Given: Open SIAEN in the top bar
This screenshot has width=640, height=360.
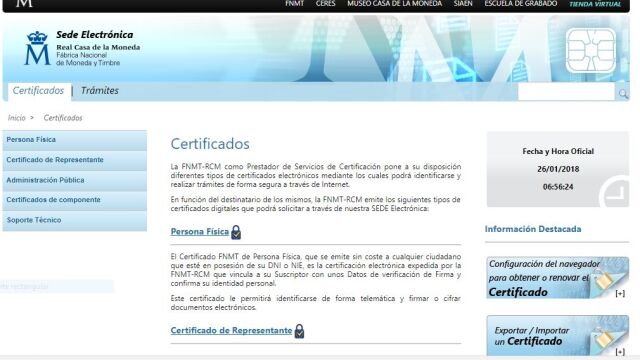Looking at the screenshot, I should coord(463,4).
